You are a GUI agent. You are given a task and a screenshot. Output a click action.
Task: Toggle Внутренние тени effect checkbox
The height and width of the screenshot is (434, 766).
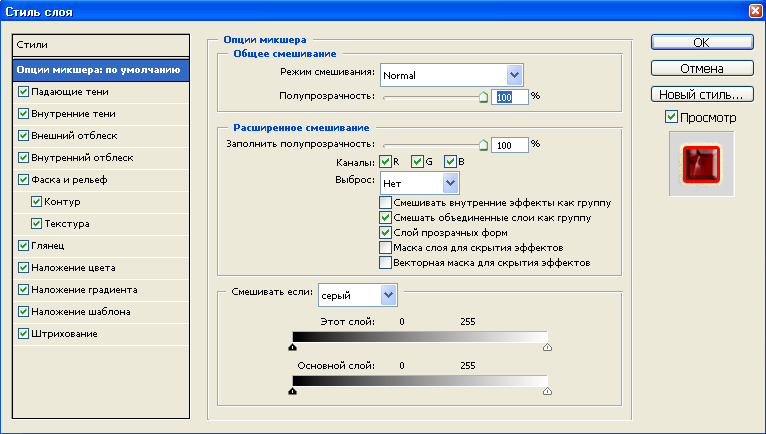coord(23,113)
